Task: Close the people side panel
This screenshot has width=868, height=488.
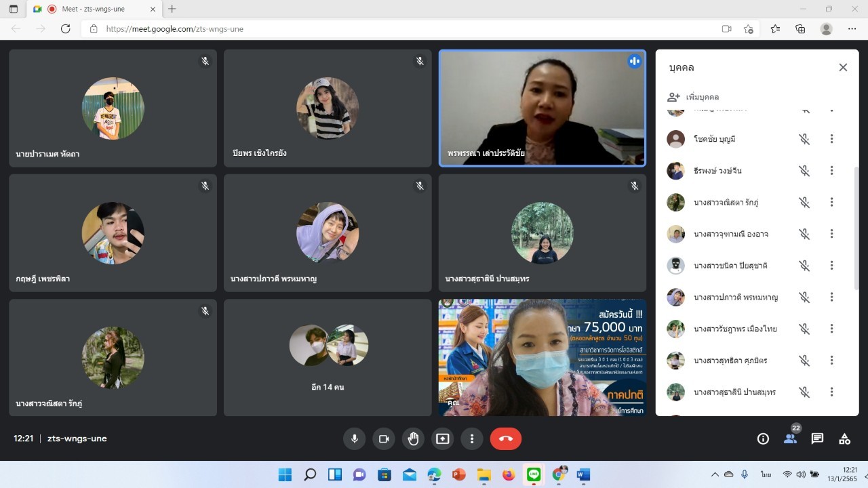Action: 843,67
